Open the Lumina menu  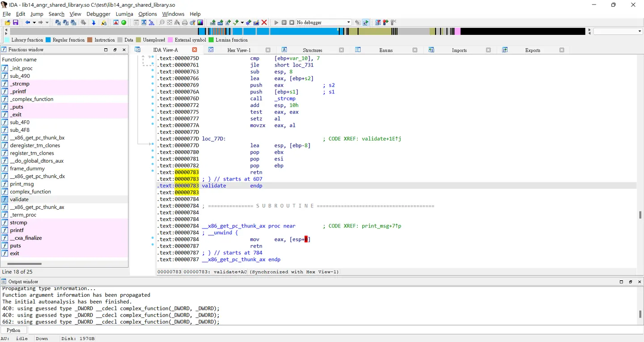124,14
